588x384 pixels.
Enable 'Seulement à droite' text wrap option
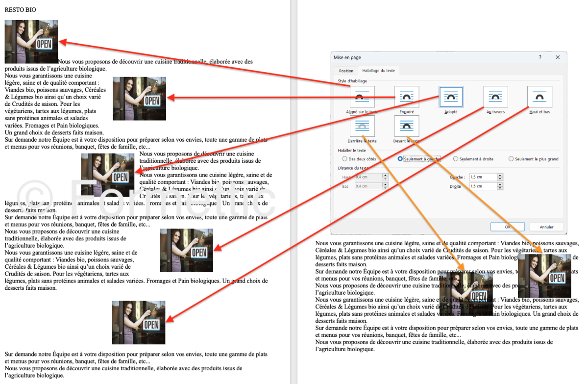456,159
